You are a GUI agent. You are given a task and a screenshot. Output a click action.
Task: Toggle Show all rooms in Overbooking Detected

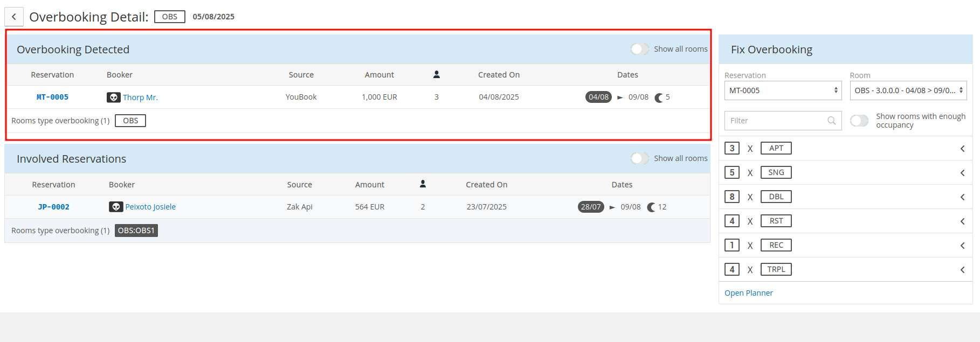(640, 49)
